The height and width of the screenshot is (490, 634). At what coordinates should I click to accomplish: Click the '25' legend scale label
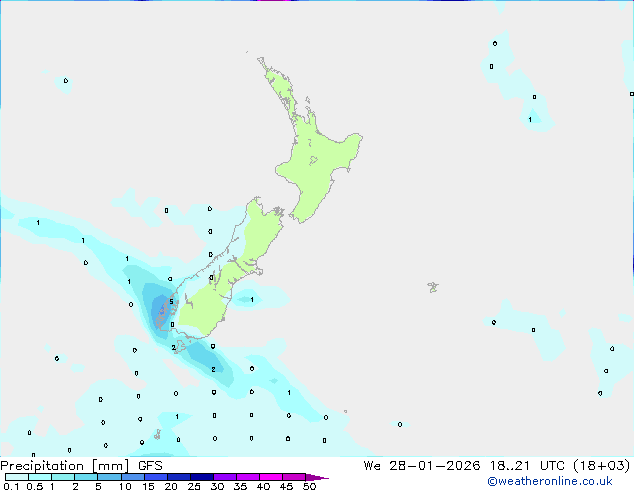coord(194,486)
